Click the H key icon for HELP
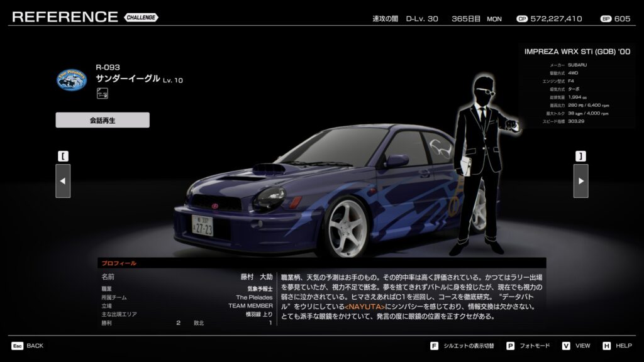Image resolution: width=644 pixels, height=362 pixels. [606, 346]
